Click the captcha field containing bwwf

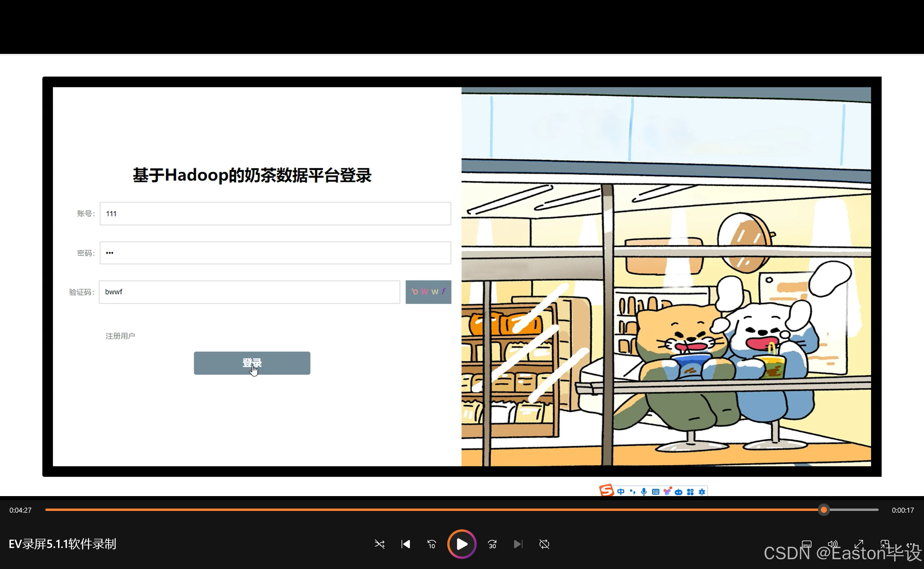[x=249, y=292]
